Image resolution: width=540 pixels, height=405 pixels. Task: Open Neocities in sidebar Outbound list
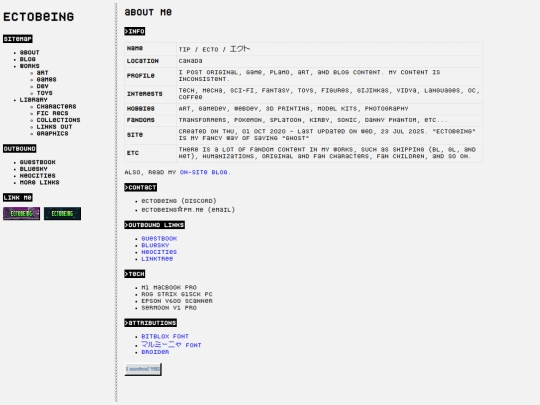[38, 175]
